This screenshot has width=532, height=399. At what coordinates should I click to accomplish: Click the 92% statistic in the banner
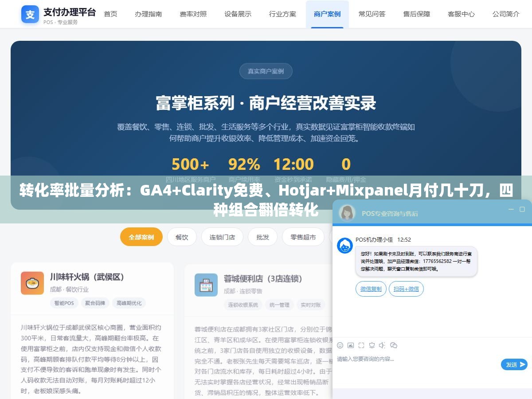[244, 164]
